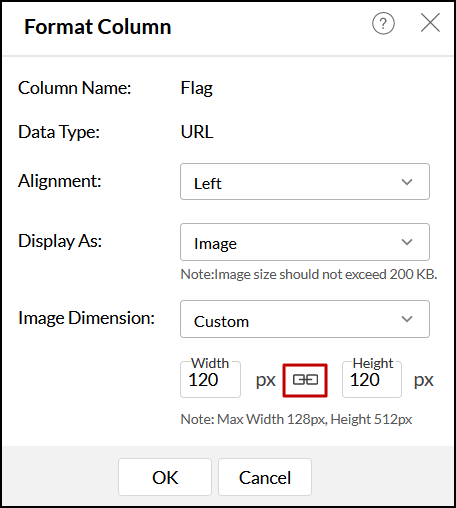Select the 'Custom' value in Image Dimension box

click(221, 322)
